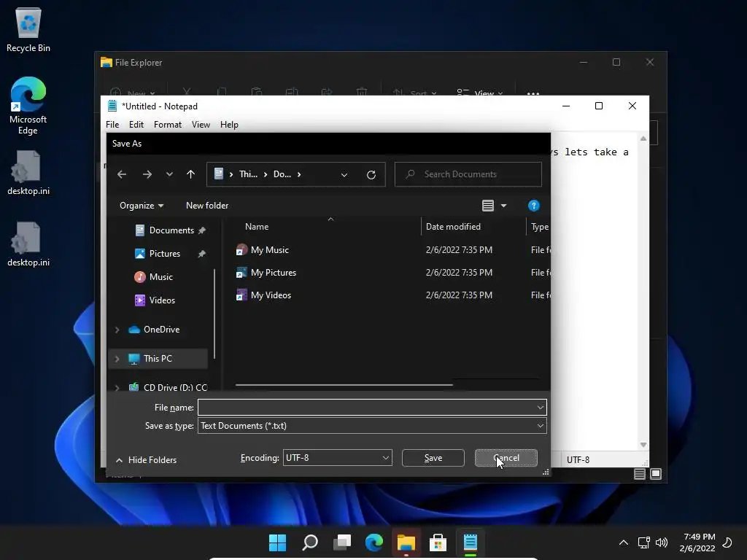Select This PC in navigation pane
The height and width of the screenshot is (560, 747).
pyautogui.click(x=158, y=359)
